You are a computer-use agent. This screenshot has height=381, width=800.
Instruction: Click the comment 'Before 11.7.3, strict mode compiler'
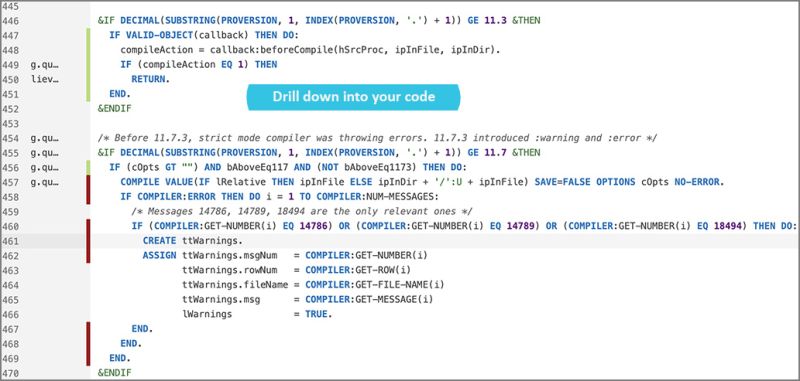(x=378, y=138)
